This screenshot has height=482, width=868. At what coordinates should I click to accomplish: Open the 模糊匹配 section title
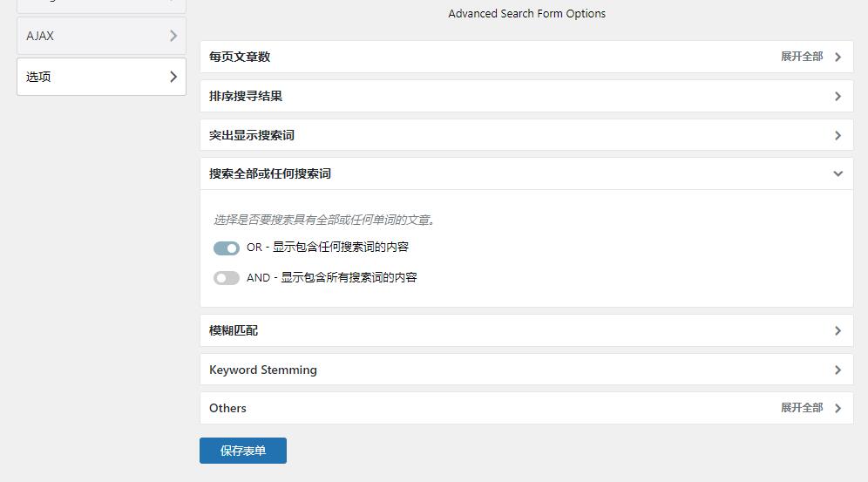(234, 330)
